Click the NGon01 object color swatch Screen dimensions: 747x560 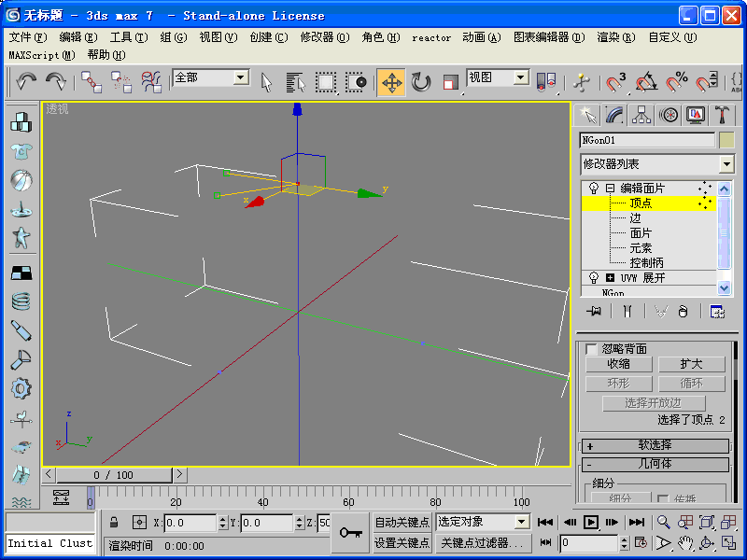point(726,140)
